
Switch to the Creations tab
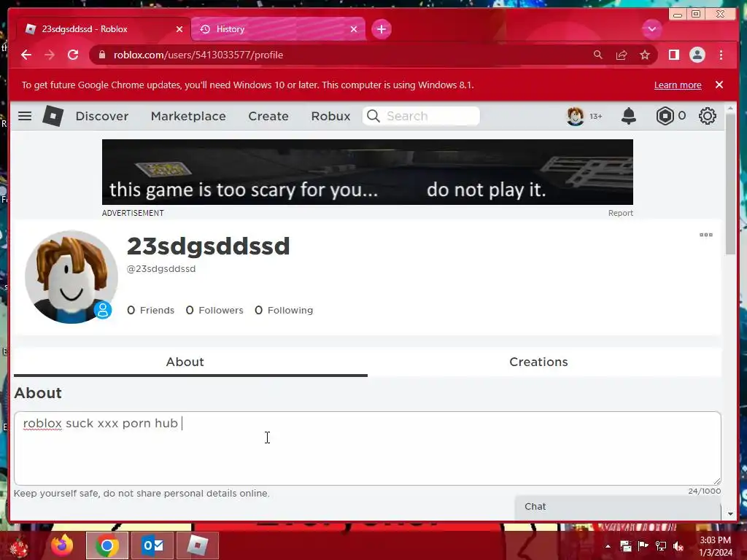coord(538,362)
